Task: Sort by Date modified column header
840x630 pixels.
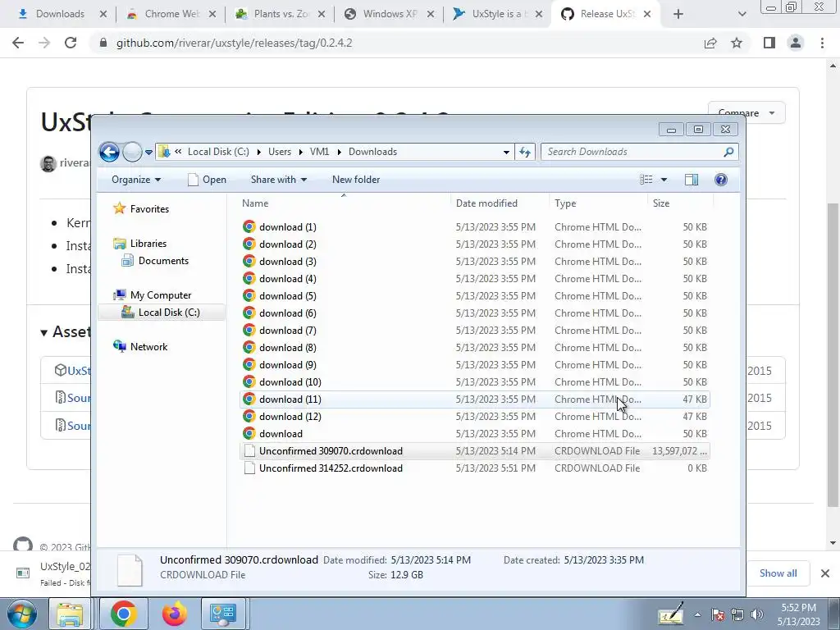Action: (x=486, y=203)
